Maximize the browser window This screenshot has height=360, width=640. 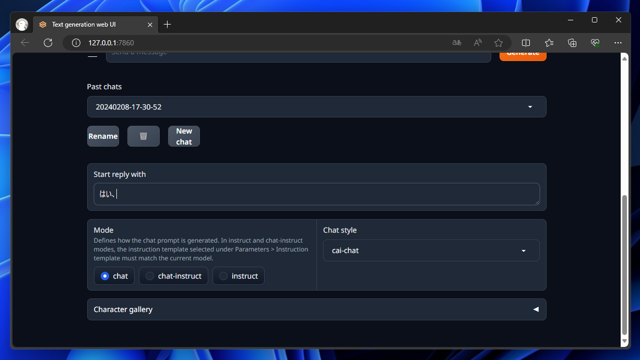(595, 20)
